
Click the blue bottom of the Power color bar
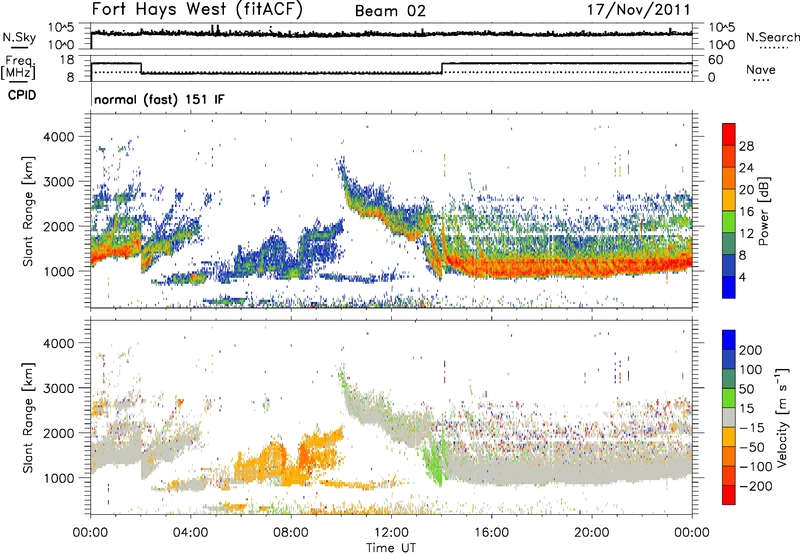729,287
